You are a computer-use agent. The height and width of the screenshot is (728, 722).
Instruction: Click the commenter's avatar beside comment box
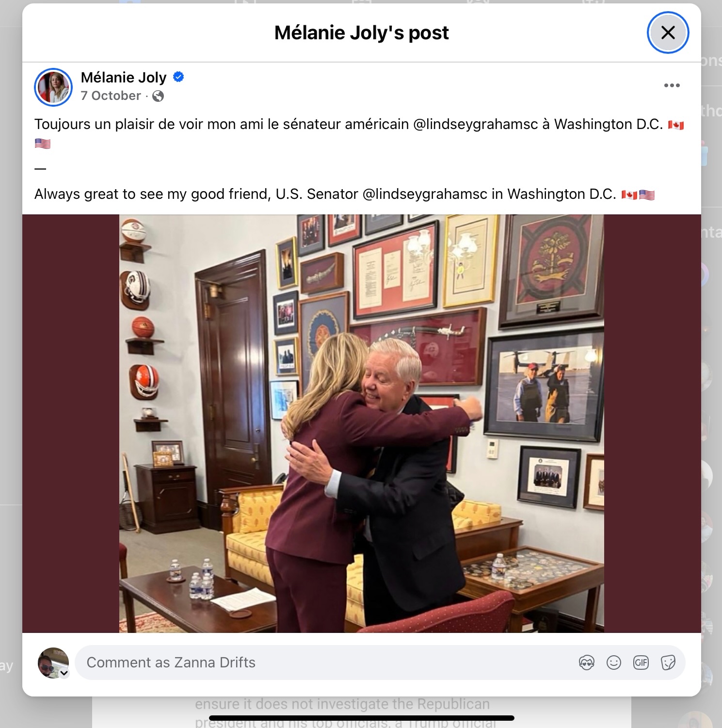53,662
